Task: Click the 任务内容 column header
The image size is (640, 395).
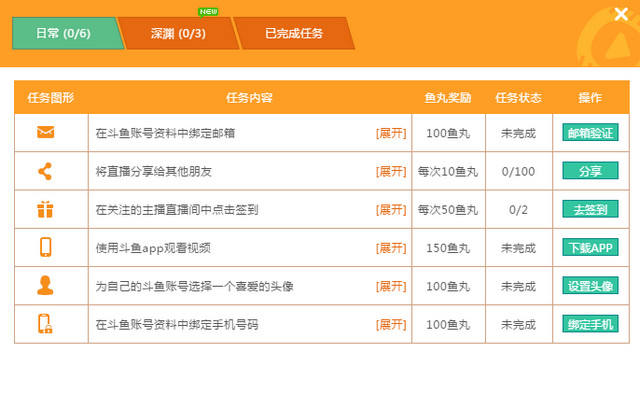Action: (249, 98)
